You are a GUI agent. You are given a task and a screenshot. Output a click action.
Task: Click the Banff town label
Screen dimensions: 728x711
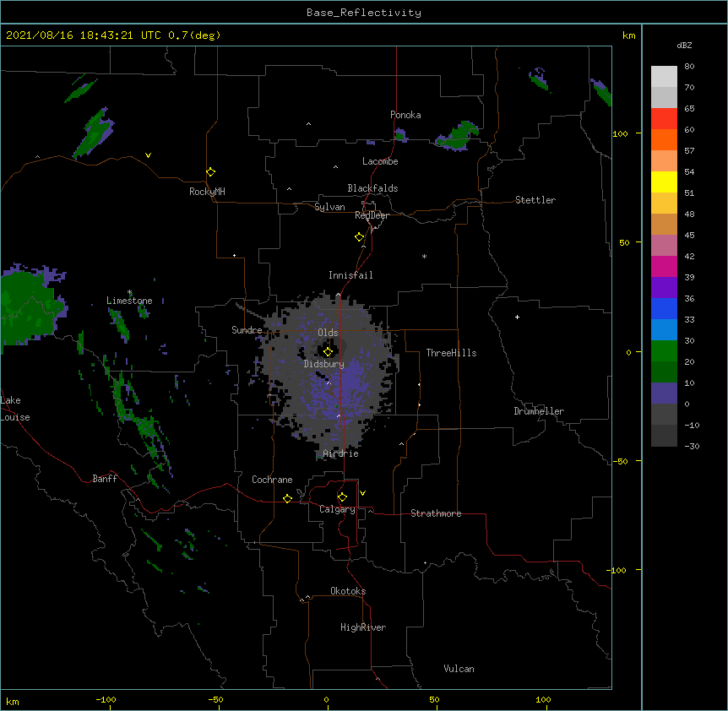(x=105, y=479)
